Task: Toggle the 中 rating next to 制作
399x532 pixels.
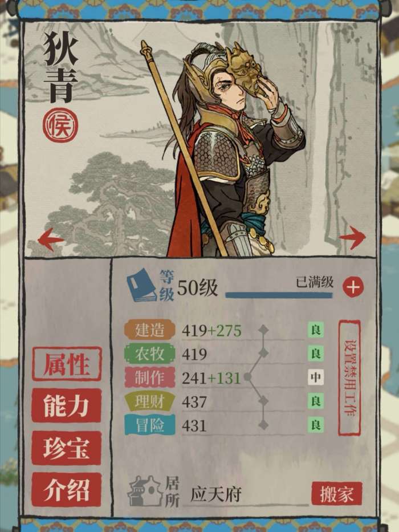Action: click(x=316, y=377)
